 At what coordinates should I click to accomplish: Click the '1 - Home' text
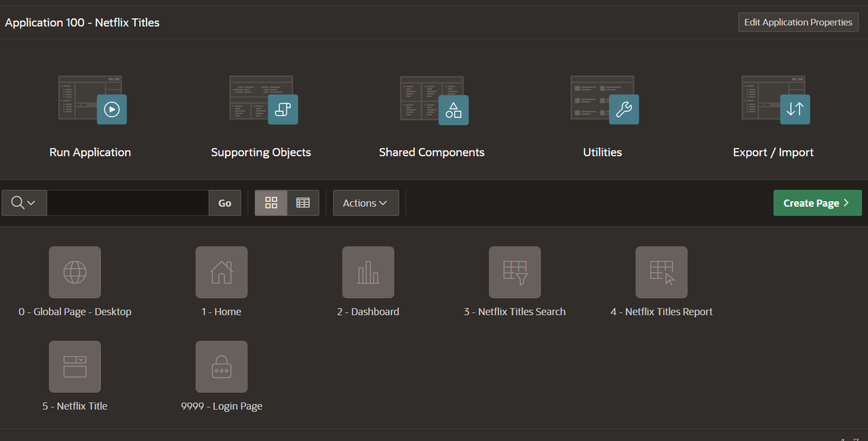222,312
